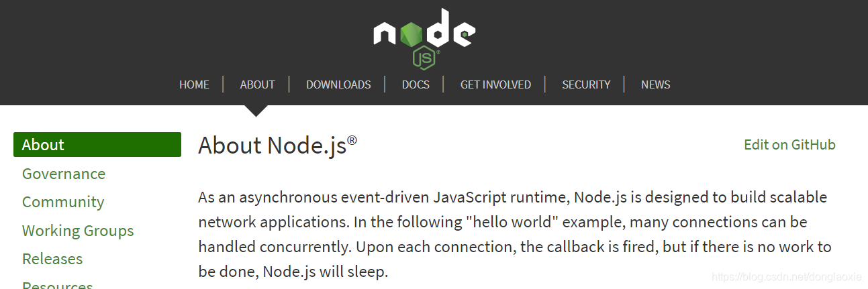Click the paragraph line starting "As an asynchronous"

(x=512, y=198)
